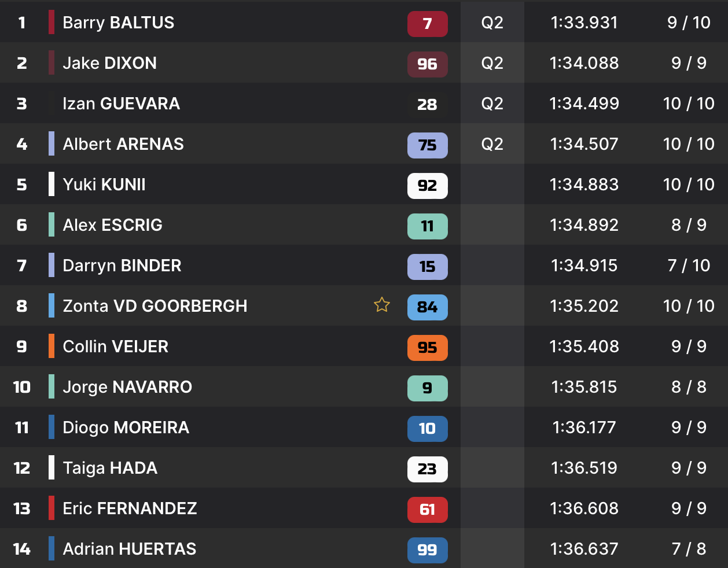Click Taiga HADA's name

(x=110, y=468)
